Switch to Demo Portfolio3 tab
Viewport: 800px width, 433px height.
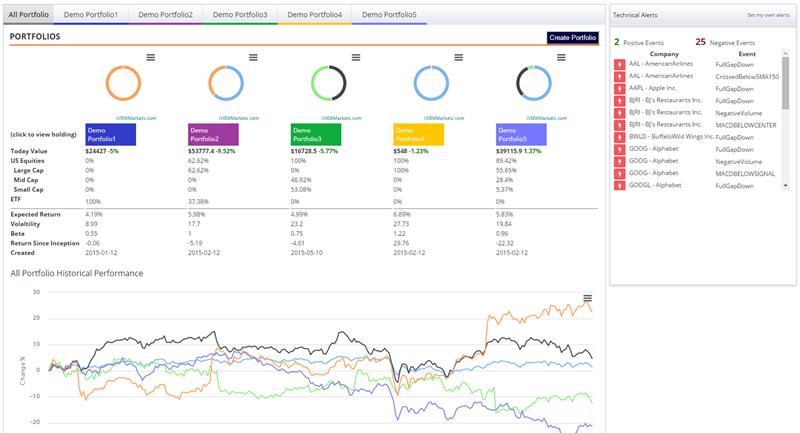point(240,15)
